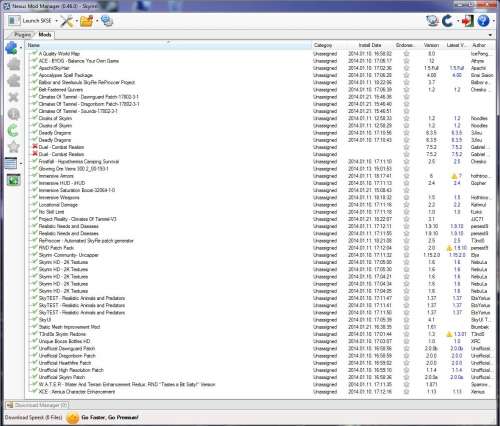Expand the update arrow icon's dropdown
This screenshot has width=500, height=426.
pos(458,21)
